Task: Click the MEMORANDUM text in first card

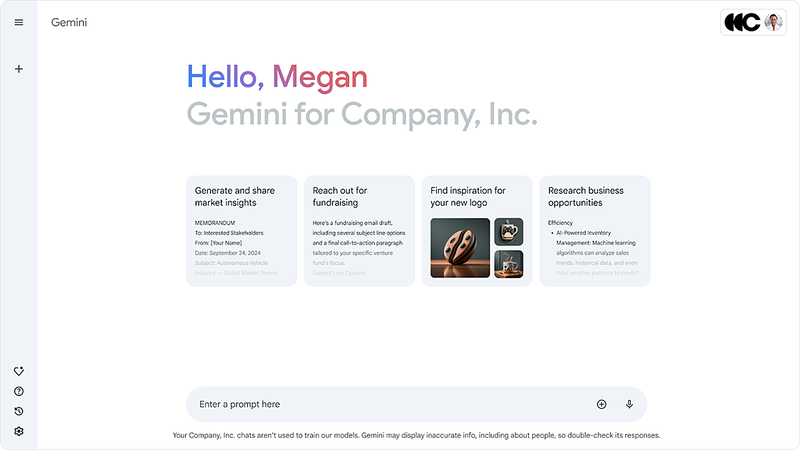Action: click(215, 223)
